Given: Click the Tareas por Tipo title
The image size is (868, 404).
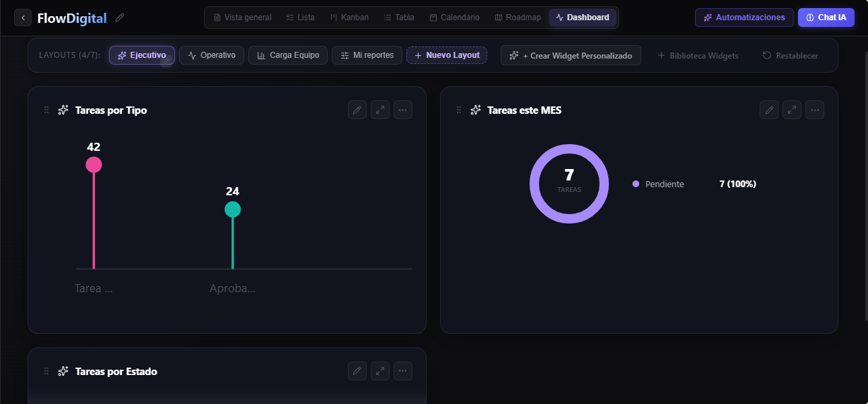Looking at the screenshot, I should click(x=111, y=110).
